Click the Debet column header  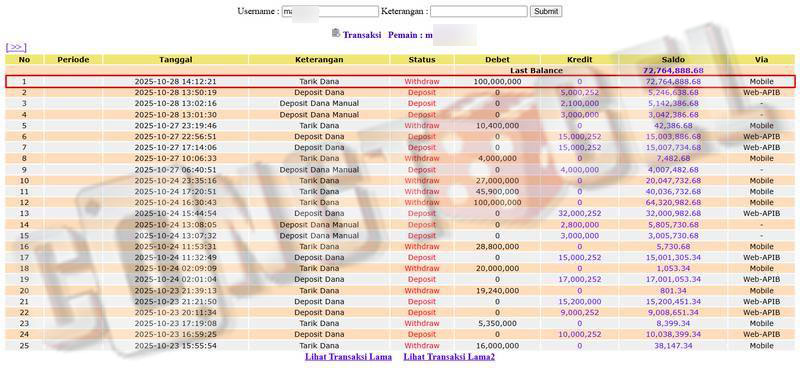(497, 60)
